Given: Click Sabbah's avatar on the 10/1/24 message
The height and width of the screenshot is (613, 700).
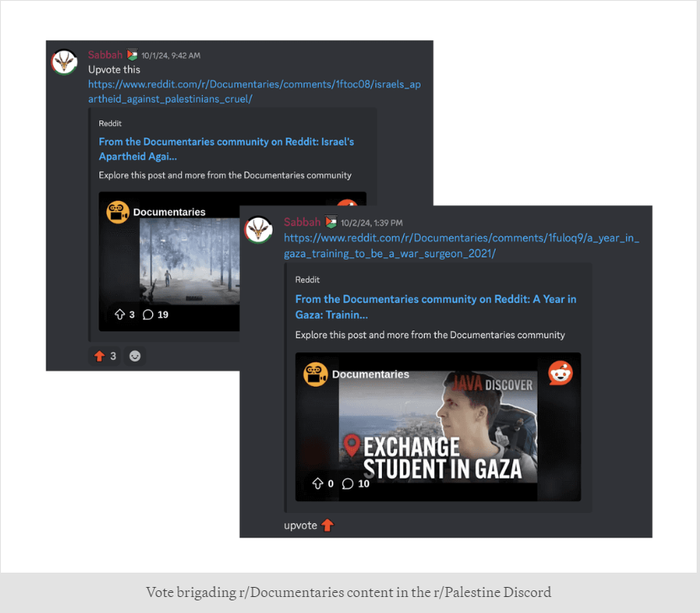Looking at the screenshot, I should [x=64, y=62].
